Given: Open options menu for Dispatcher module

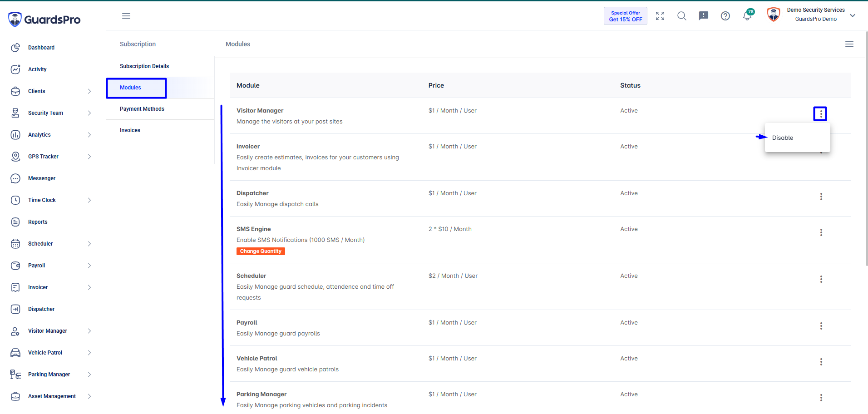Looking at the screenshot, I should coord(821,197).
